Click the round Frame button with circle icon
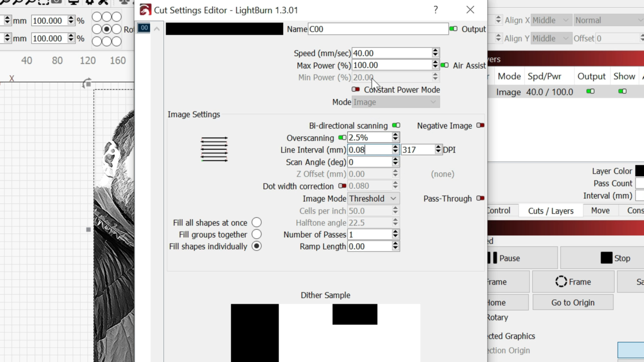644x362 pixels. click(x=573, y=282)
